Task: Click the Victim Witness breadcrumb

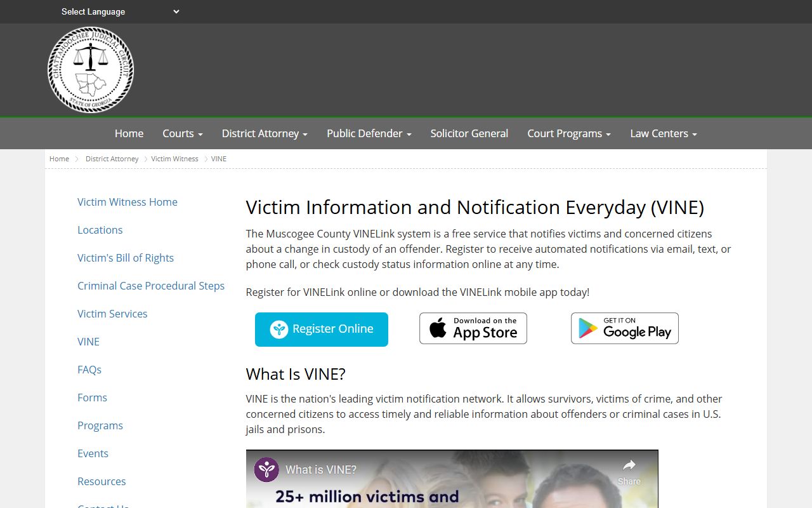Action: pyautogui.click(x=174, y=159)
